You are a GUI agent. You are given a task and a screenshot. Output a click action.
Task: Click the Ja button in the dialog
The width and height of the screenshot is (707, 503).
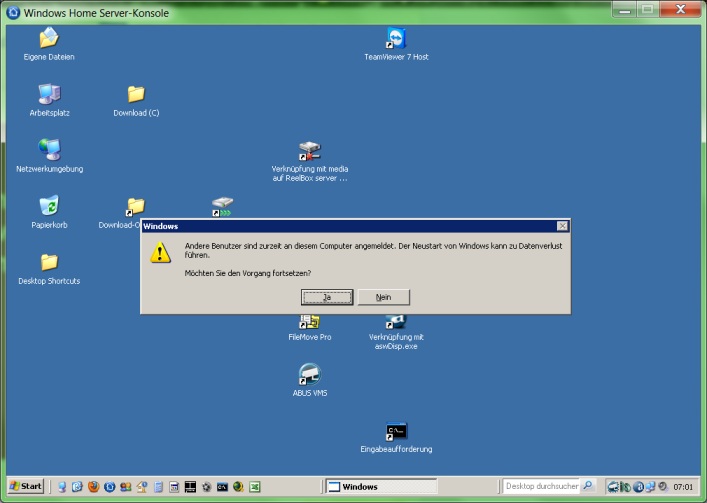coord(327,297)
